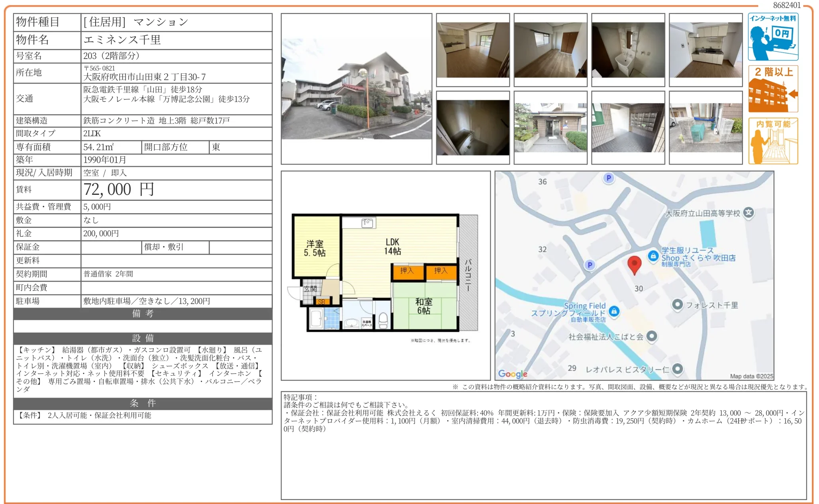Click the free internet 0円 badge icon
The width and height of the screenshot is (819, 504).
772,37
